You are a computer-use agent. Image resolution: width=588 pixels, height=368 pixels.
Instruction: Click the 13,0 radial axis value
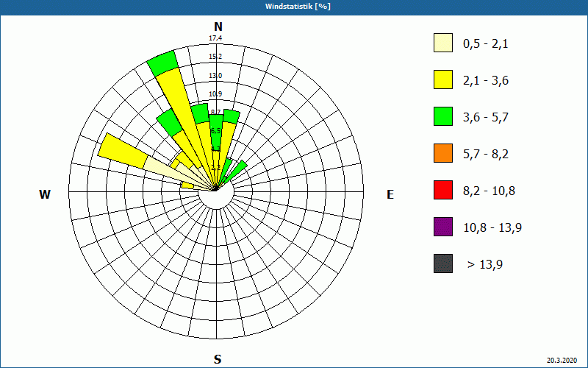click(x=215, y=76)
